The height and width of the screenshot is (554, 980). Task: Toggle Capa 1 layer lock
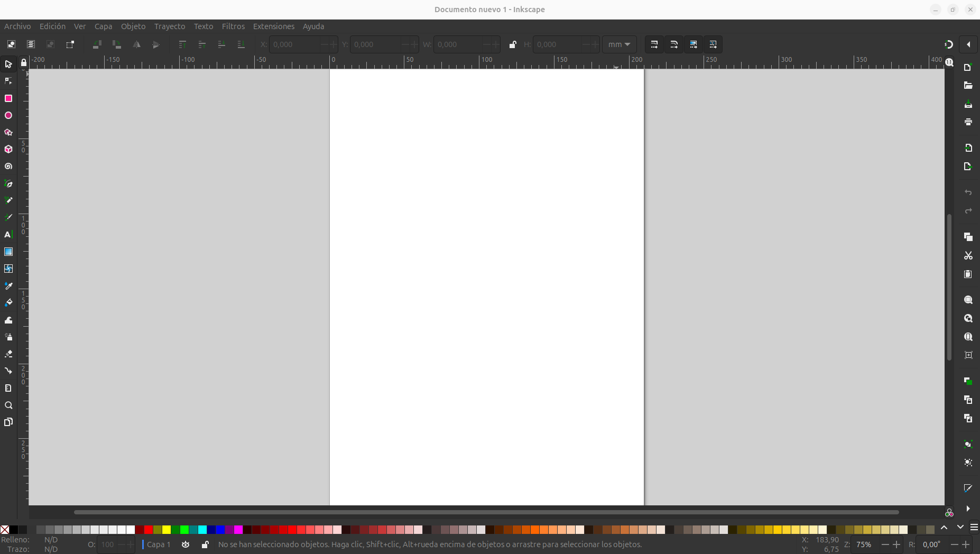205,544
